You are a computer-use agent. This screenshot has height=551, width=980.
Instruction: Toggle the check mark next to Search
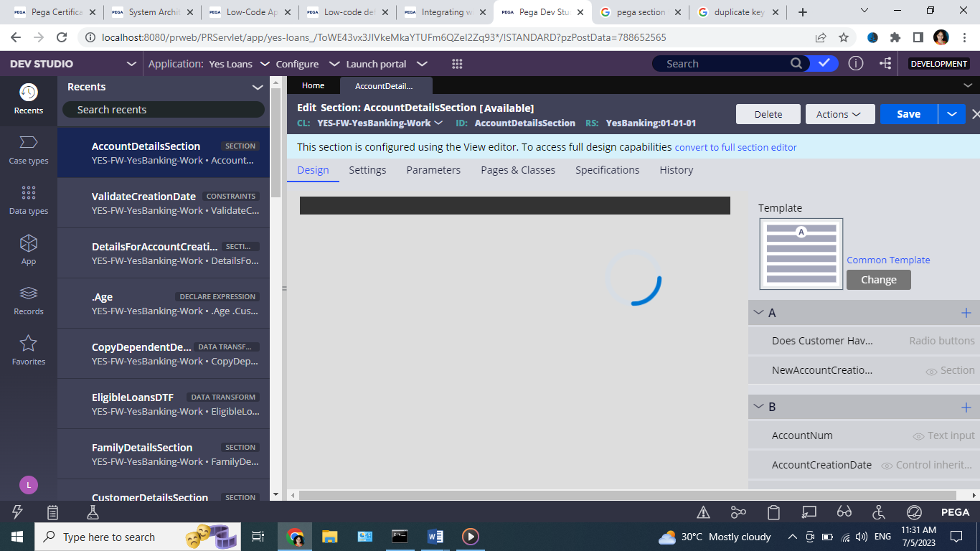[824, 63]
